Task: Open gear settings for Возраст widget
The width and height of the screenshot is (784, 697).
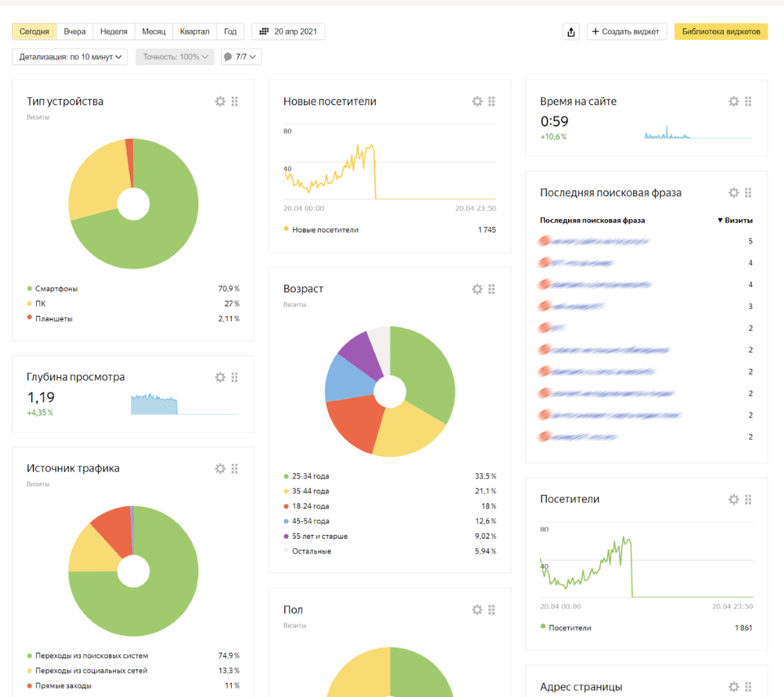Action: click(477, 289)
